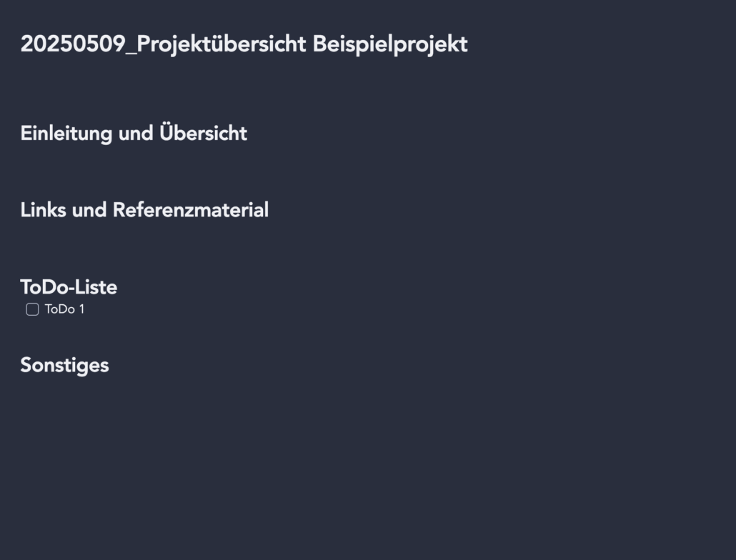Click the note title 20250509_Projektübersicht Beispielprojekt

244,44
